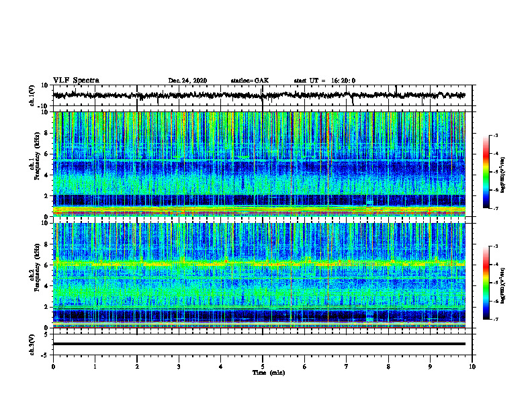Click time axis tick label "5"
The width and height of the screenshot is (532, 411).
click(263, 367)
